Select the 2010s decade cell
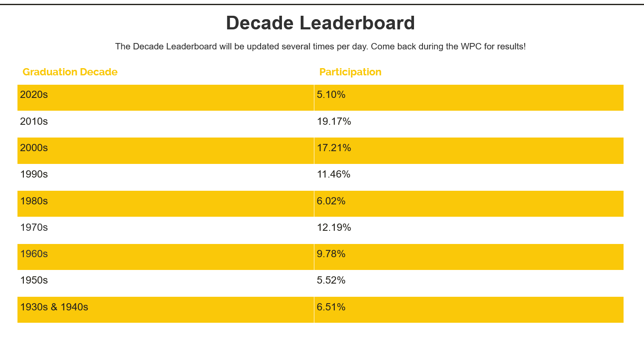This screenshot has width=644, height=350. (x=34, y=121)
